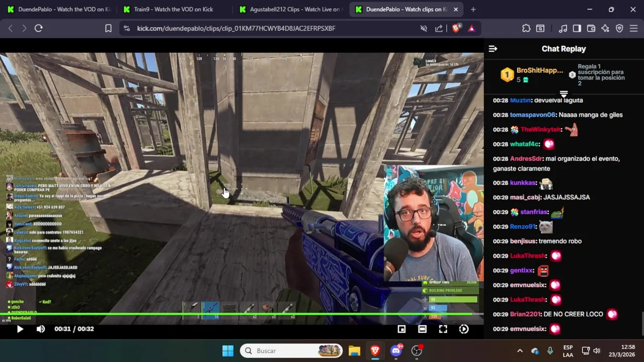Viewport: 644px width, 362px height.
Task: Click the 00:31 / 00:32 time display
Action: pyautogui.click(x=74, y=329)
